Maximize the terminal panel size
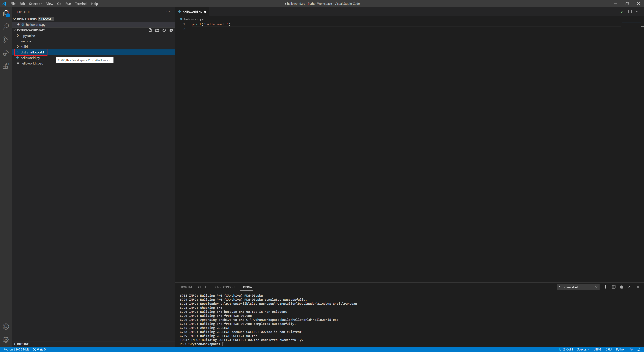The width and height of the screenshot is (644, 352). pyautogui.click(x=630, y=287)
